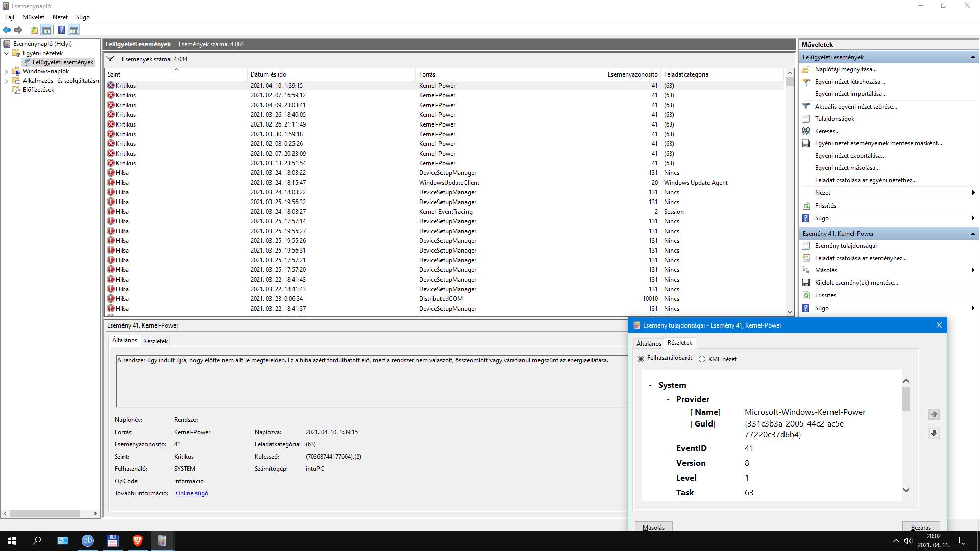Click Egyéni nézet másolása action
This screenshot has height=551, width=980.
tap(847, 168)
